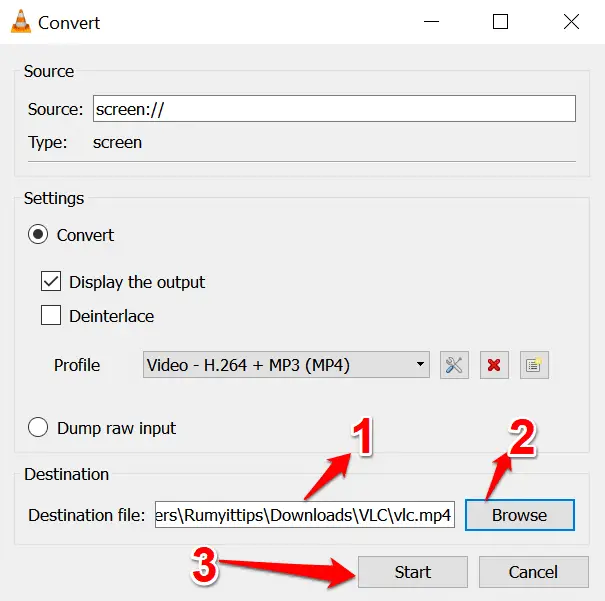The width and height of the screenshot is (605, 601).
Task: Open the Profile dropdown list
Action: coord(286,365)
